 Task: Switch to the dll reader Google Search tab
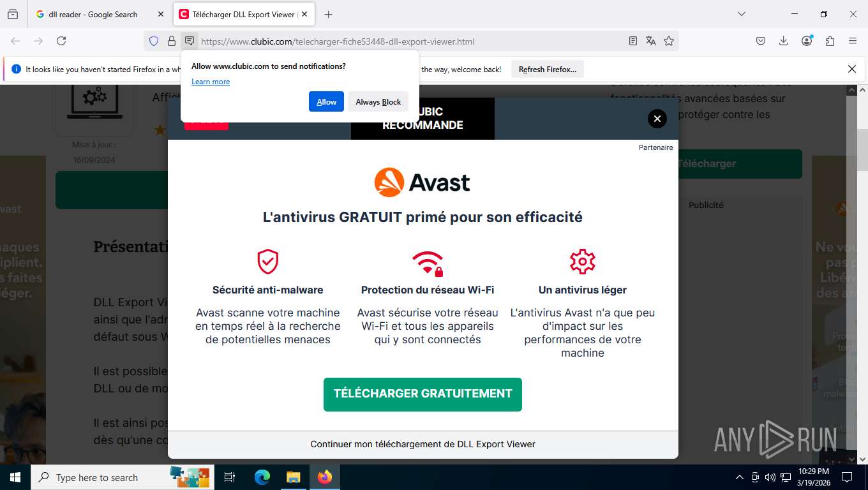(99, 14)
